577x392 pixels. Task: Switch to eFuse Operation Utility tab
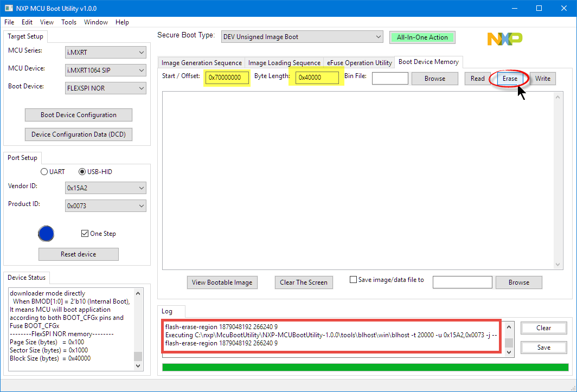(x=359, y=63)
